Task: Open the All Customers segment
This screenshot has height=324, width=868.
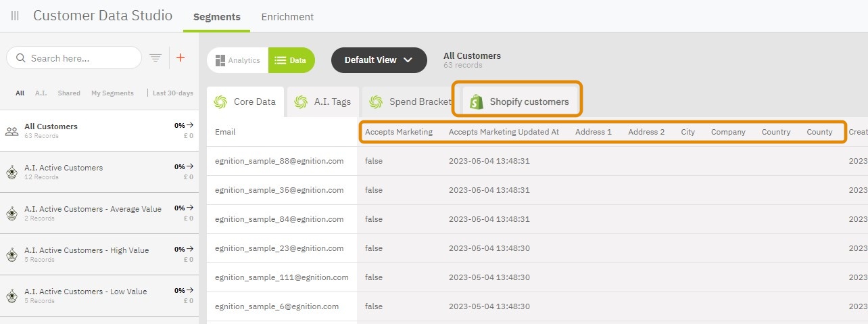Action: click(99, 131)
